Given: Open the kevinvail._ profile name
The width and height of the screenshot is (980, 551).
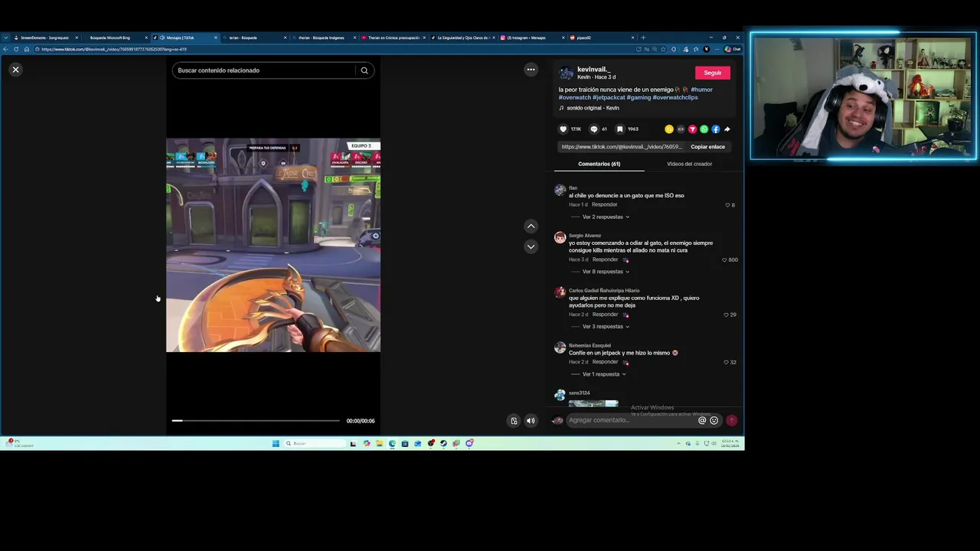Looking at the screenshot, I should click(593, 70).
